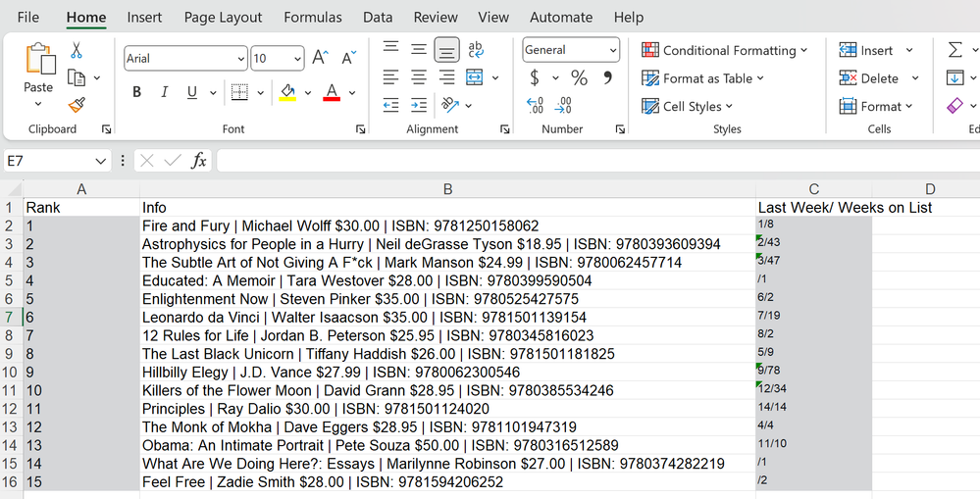This screenshot has width=980, height=499.
Task: Open the File tab
Action: click(x=28, y=18)
